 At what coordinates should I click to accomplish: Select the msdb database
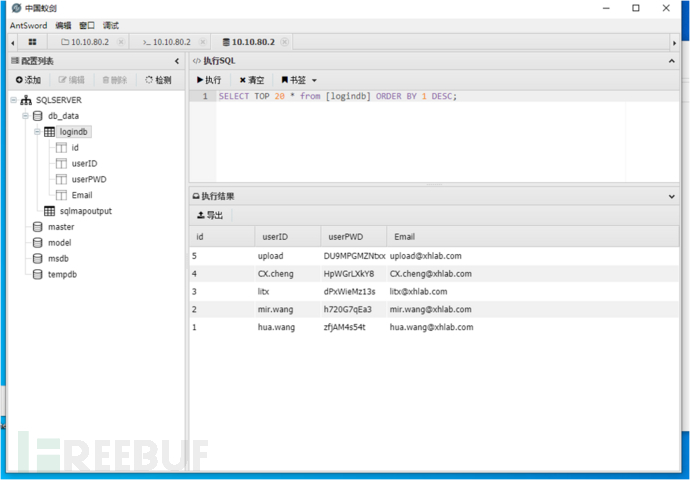tap(58, 259)
